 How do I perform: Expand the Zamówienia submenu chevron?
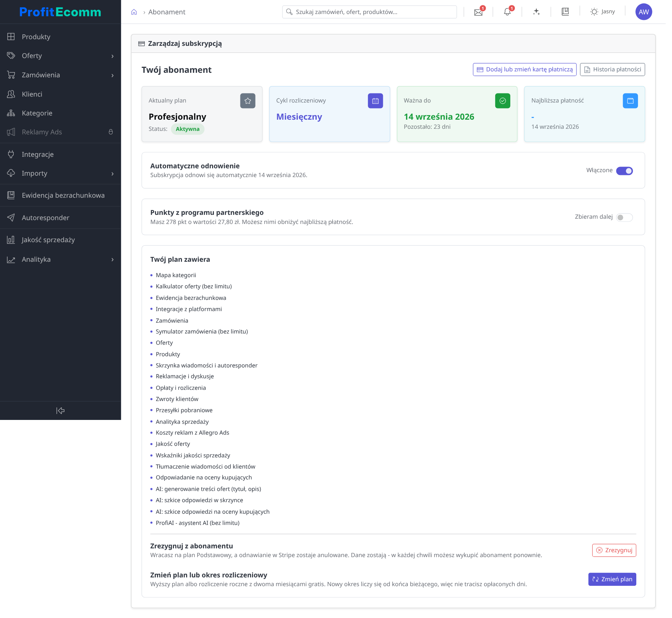tap(112, 75)
